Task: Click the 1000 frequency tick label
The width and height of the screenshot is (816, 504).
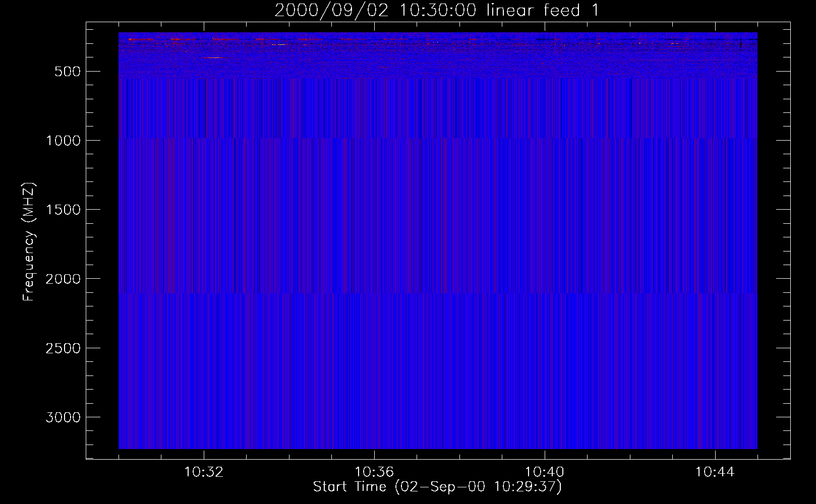Action: [x=63, y=141]
